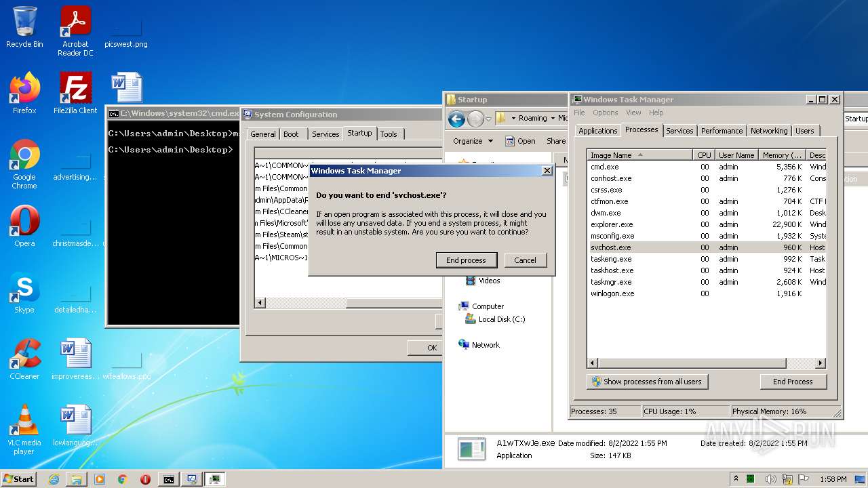868x488 pixels.
Task: Select detailedha desktop file
Action: [75, 298]
